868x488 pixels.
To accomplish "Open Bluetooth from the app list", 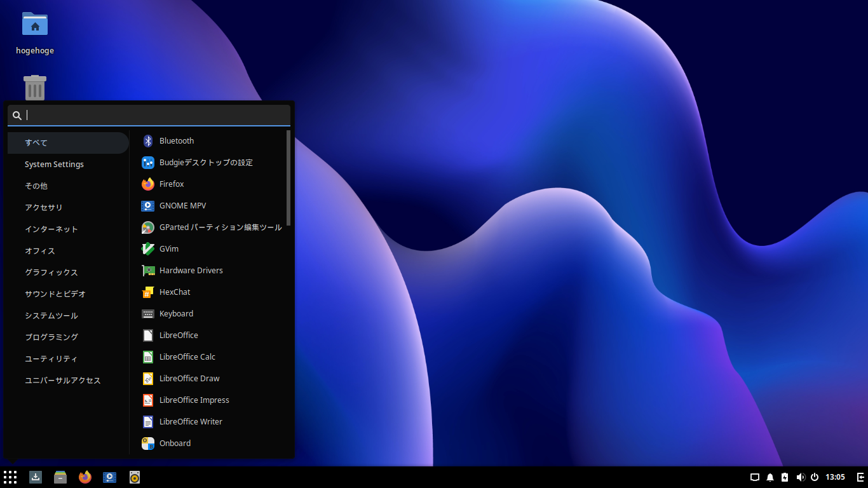I will point(208,141).
